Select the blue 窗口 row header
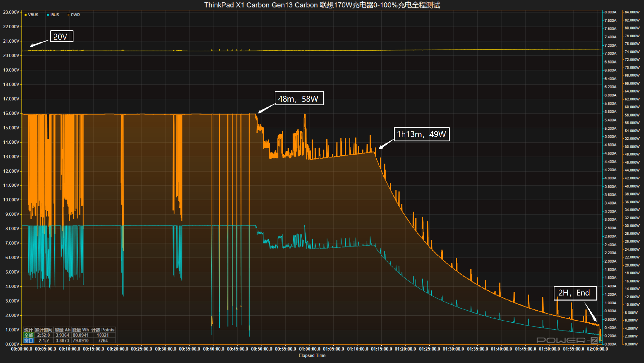Image resolution: width=644 pixels, height=363 pixels. [x=29, y=341]
